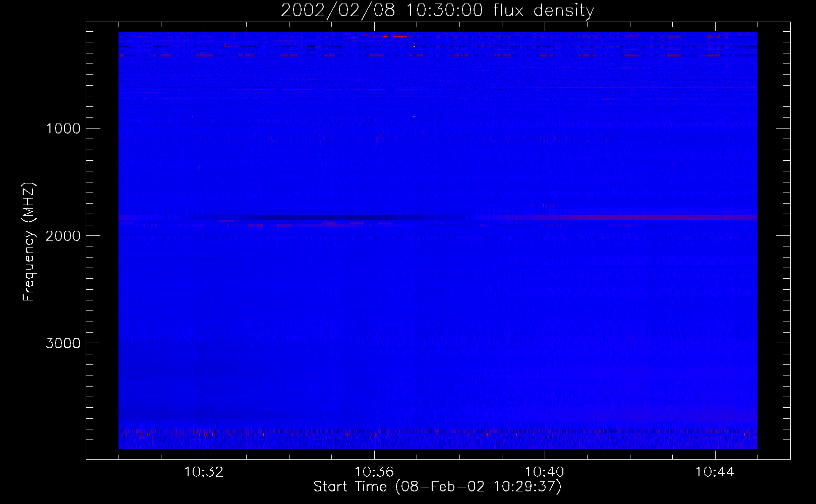The width and height of the screenshot is (816, 504).
Task: Click the 'Start Time (08-Feb-02 10:29:37)' label
Action: click(437, 487)
